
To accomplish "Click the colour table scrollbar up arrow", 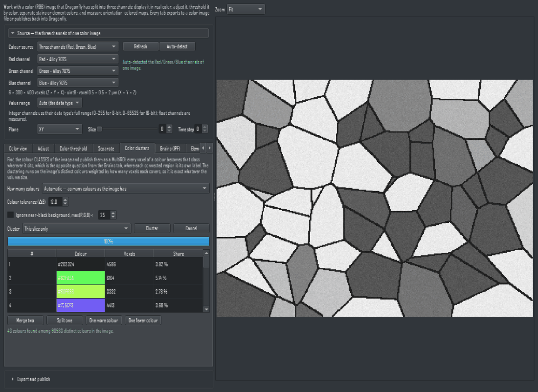I will 206,253.
